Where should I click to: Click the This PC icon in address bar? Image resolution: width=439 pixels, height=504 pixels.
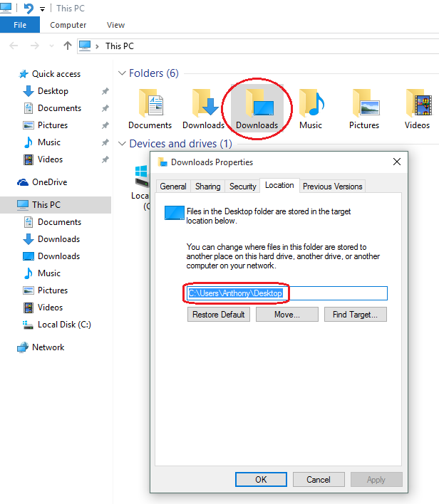[x=85, y=46]
